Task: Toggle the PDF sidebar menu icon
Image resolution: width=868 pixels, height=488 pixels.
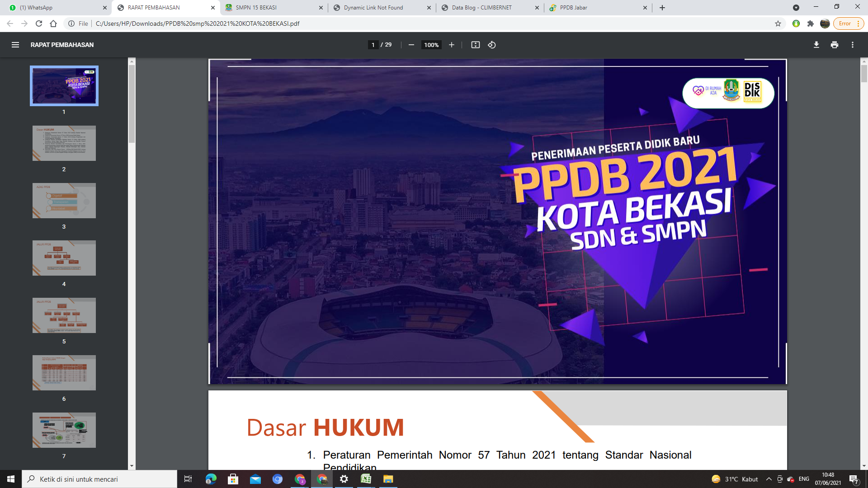Action: [x=15, y=45]
